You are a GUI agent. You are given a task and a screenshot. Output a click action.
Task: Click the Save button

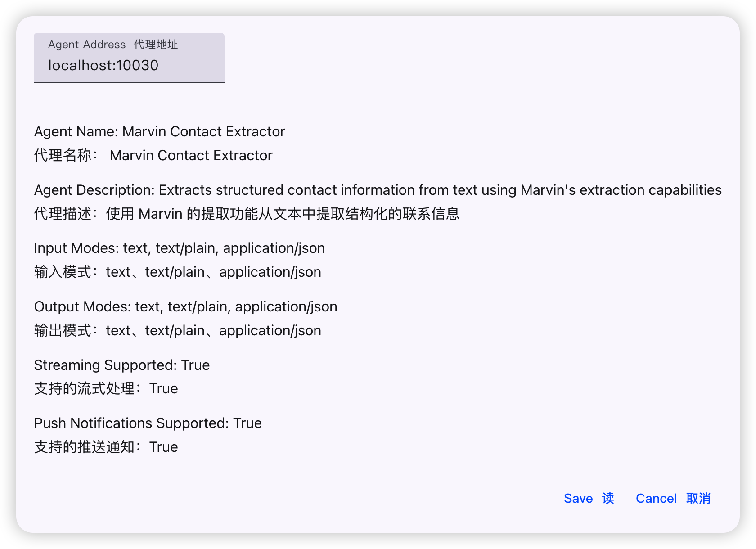588,498
